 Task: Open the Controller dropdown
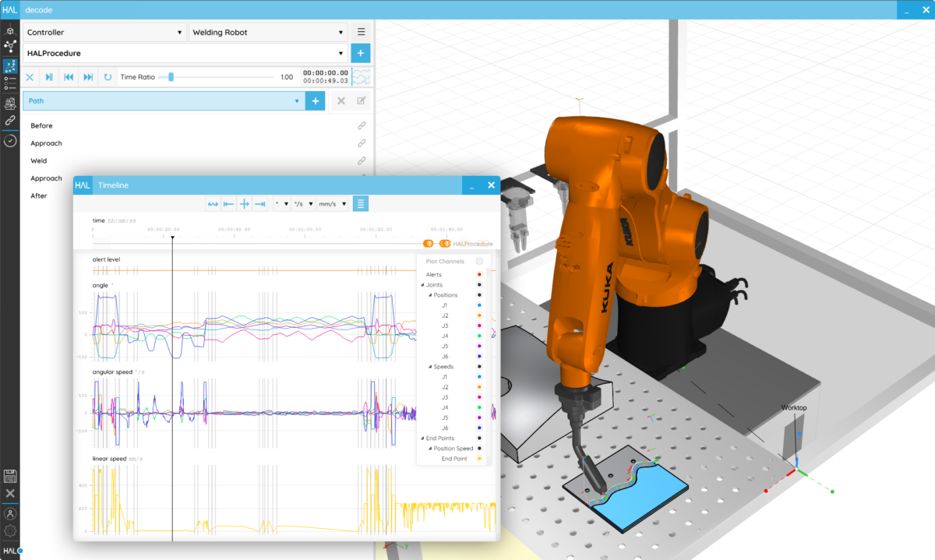[105, 32]
